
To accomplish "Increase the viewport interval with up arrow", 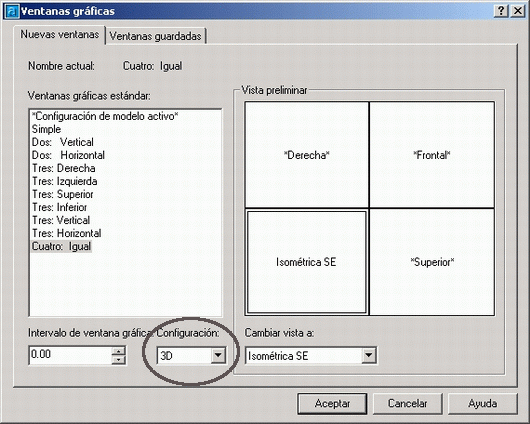I will 118,351.
